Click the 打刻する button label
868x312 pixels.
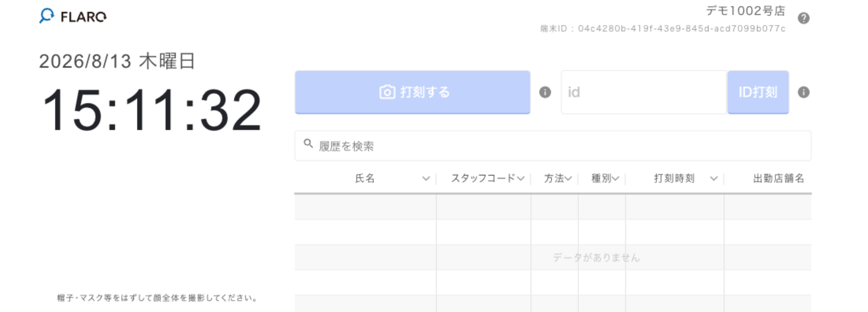pyautogui.click(x=425, y=92)
